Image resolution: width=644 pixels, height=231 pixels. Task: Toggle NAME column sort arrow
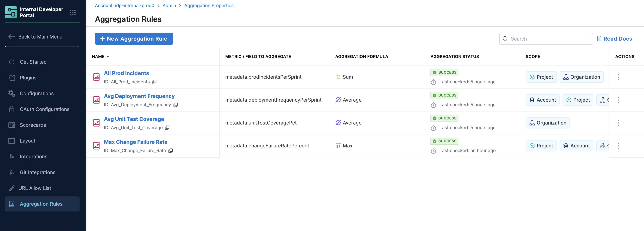tap(108, 57)
